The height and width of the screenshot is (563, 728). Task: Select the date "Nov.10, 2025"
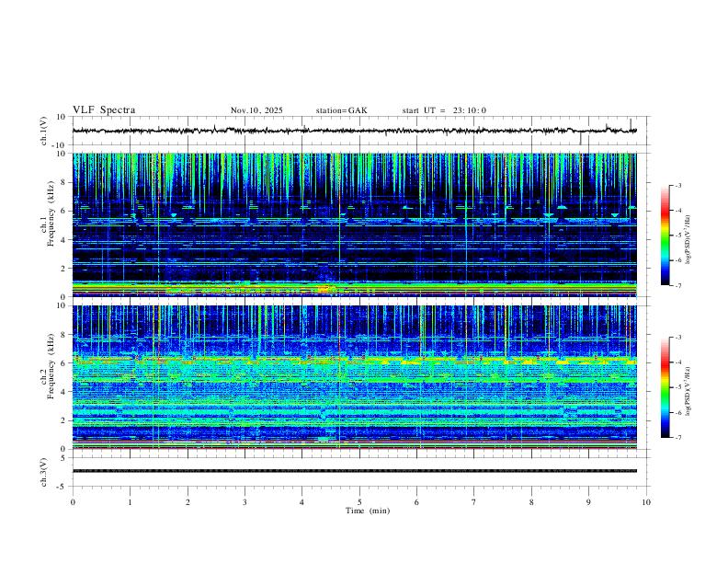[x=256, y=110]
